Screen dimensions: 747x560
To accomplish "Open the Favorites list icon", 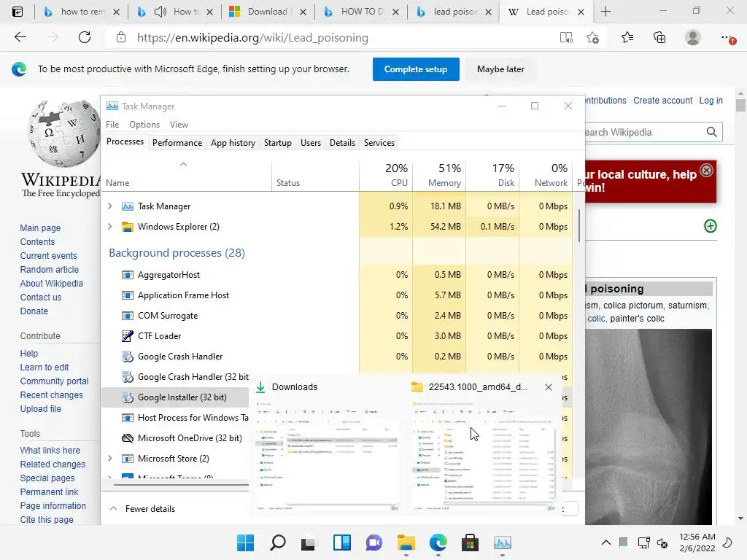I will pyautogui.click(x=627, y=37).
